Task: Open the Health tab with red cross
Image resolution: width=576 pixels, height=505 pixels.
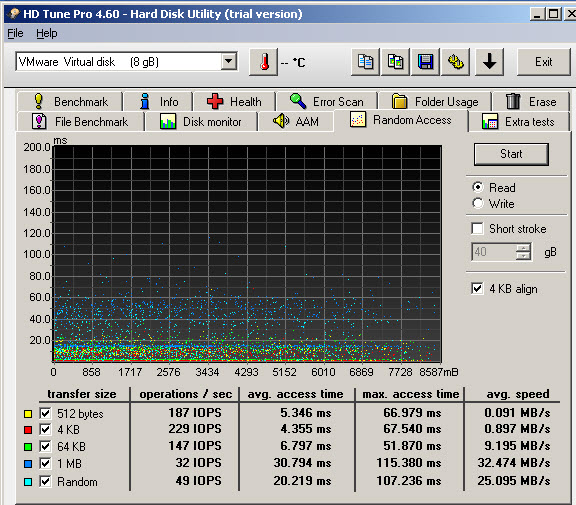Action: coord(234,101)
